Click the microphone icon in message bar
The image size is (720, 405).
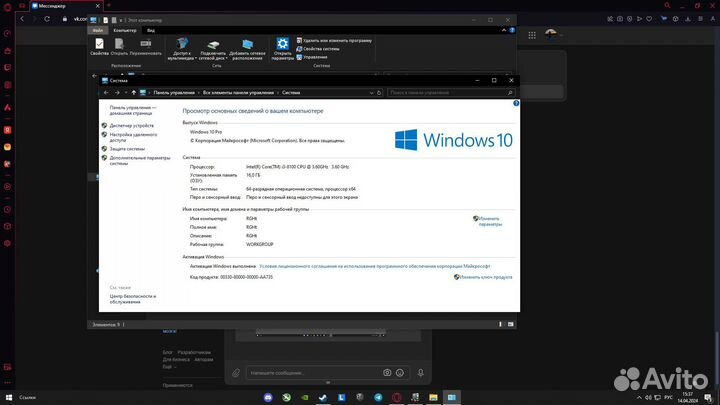421,372
